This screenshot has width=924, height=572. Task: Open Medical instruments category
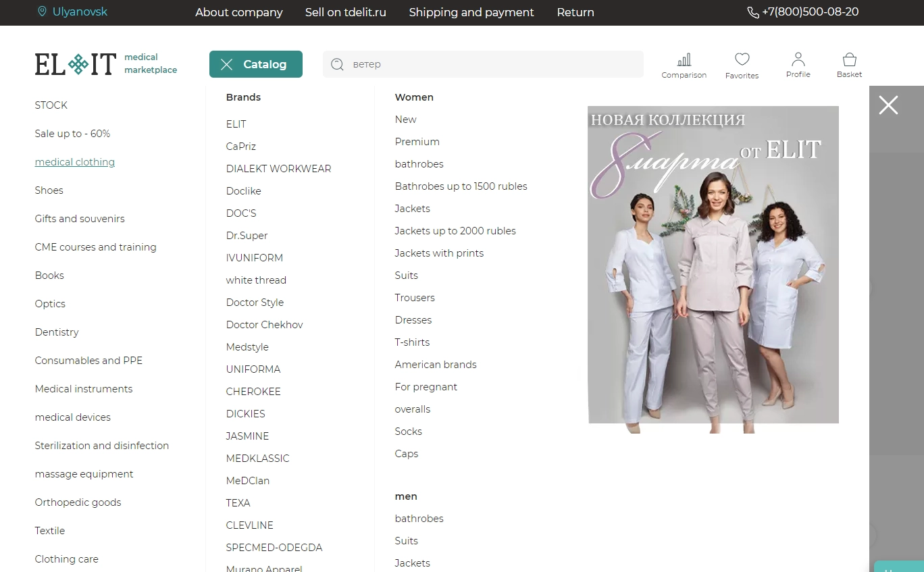(84, 389)
